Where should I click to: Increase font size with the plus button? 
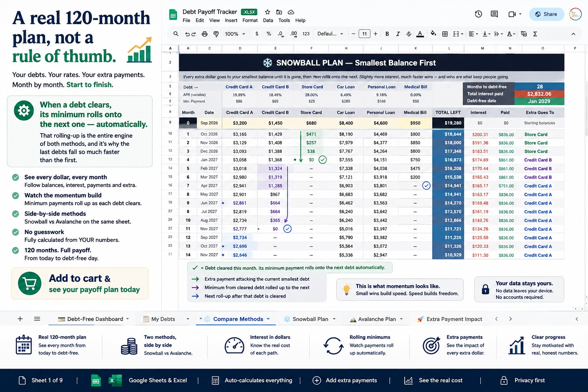(x=376, y=34)
